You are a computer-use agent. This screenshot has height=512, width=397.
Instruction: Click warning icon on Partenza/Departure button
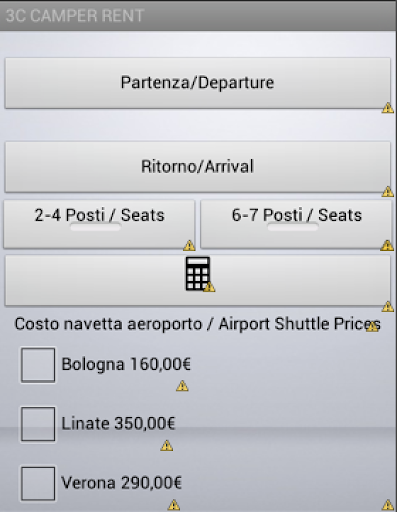click(388, 108)
